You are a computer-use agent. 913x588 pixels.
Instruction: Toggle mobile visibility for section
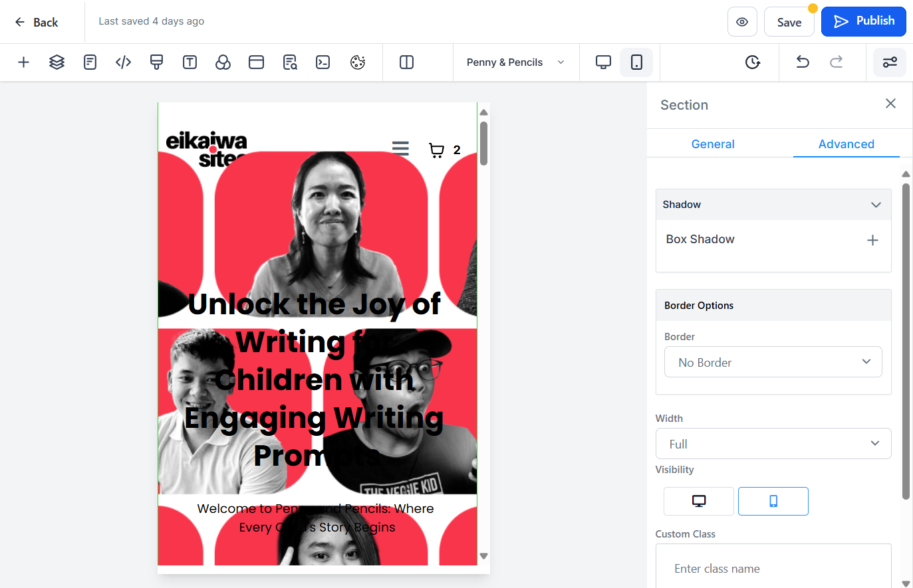pyautogui.click(x=773, y=501)
